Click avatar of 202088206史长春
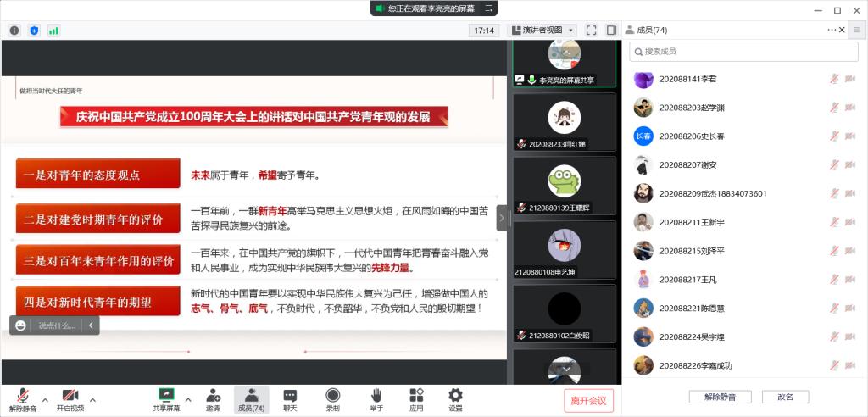 tap(643, 136)
